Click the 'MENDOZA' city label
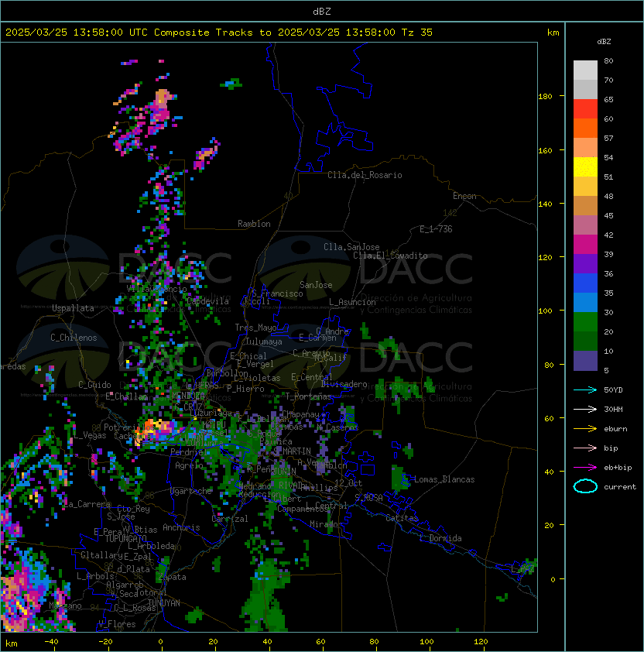 click(188, 395)
